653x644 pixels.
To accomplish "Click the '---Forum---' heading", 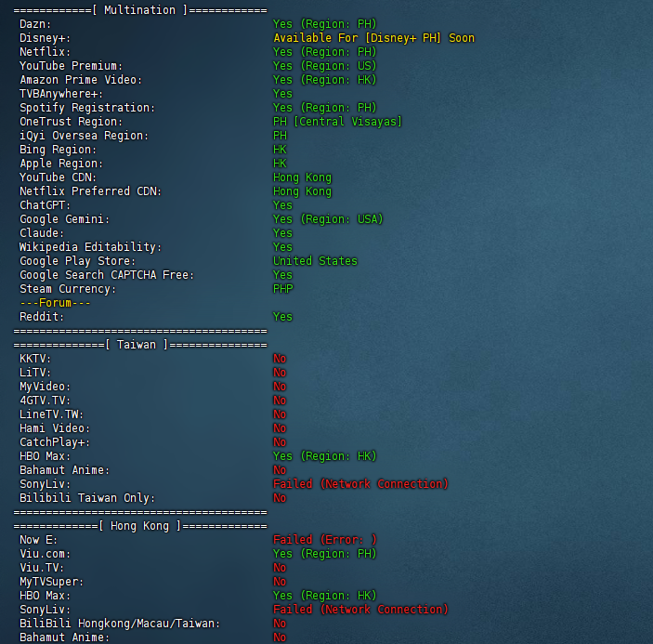I will 55,303.
